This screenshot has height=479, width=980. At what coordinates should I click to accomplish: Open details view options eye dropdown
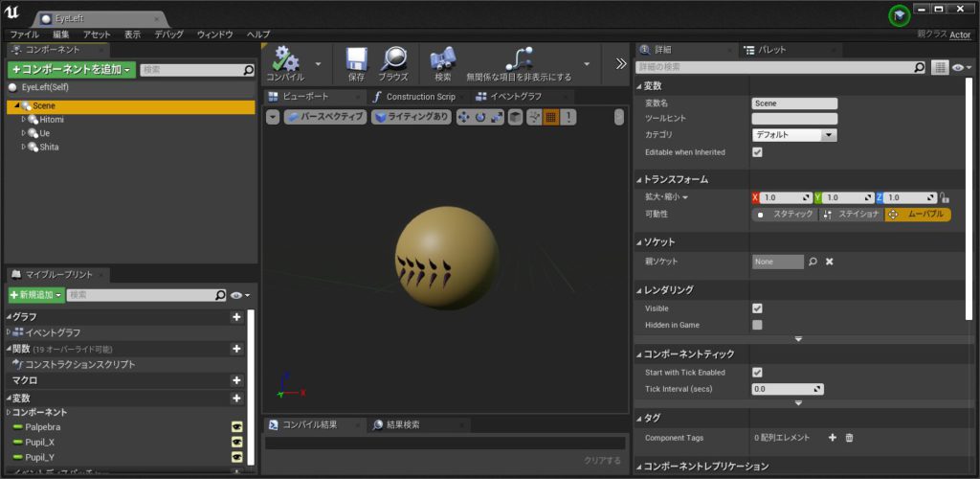click(x=962, y=67)
